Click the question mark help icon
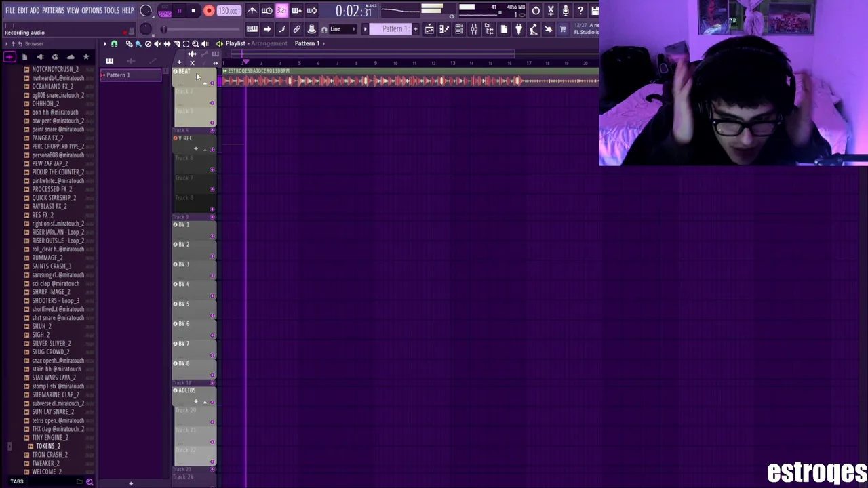 click(x=580, y=11)
